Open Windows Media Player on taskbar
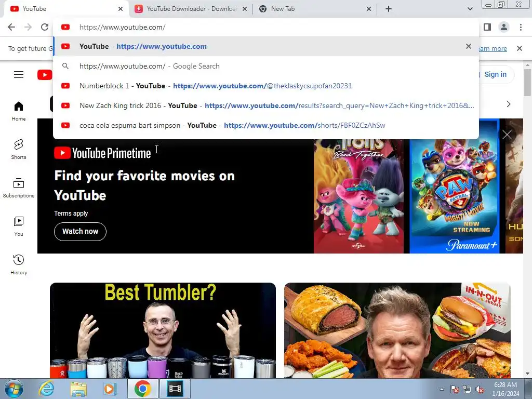 110,389
